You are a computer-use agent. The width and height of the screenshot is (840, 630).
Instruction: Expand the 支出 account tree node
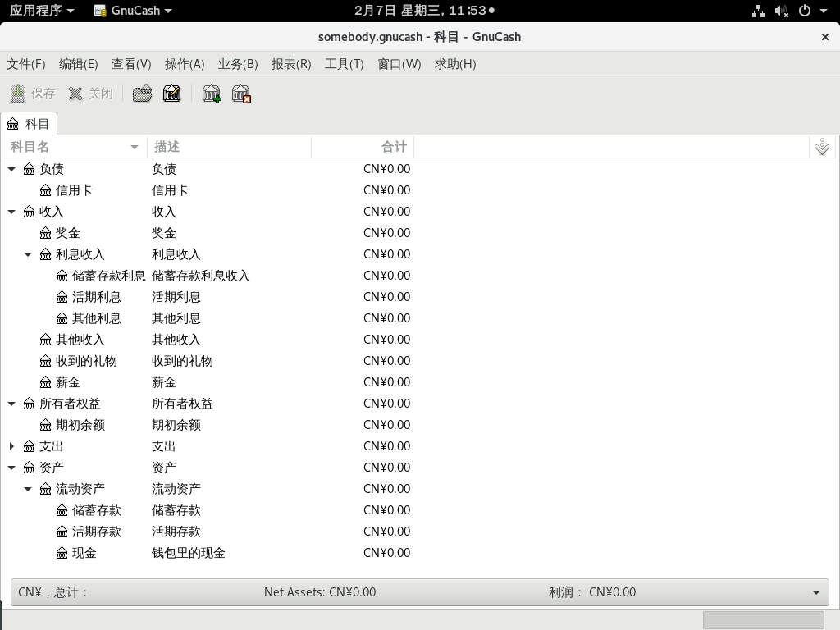click(11, 446)
